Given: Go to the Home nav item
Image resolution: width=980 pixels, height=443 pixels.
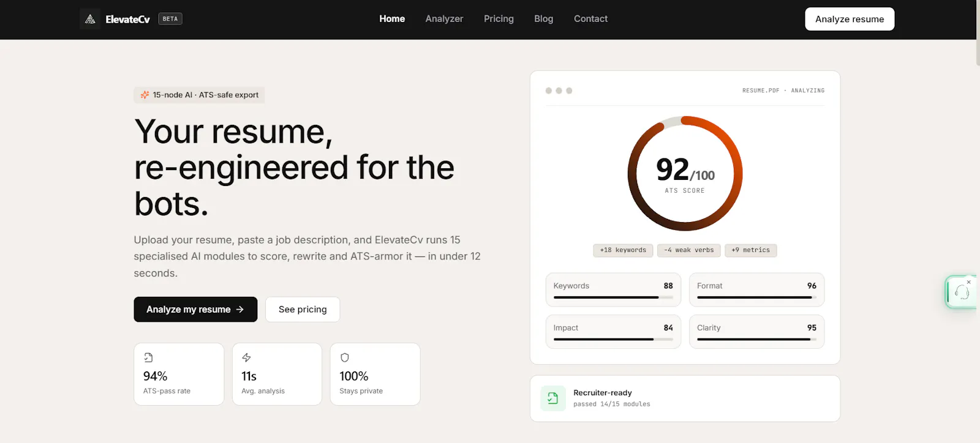Looking at the screenshot, I should pos(392,19).
